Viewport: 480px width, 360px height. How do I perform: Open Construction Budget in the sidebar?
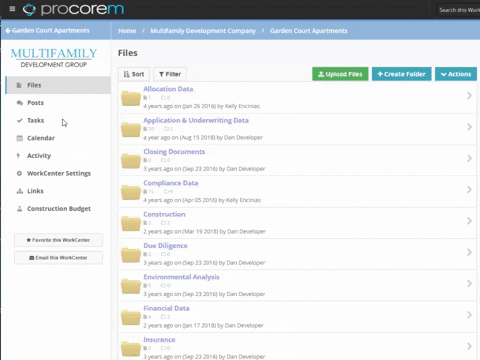pyautogui.click(x=58, y=209)
